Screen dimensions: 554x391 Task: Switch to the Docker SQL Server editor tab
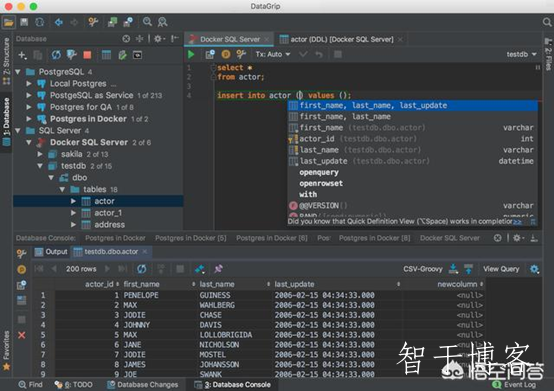coord(230,39)
